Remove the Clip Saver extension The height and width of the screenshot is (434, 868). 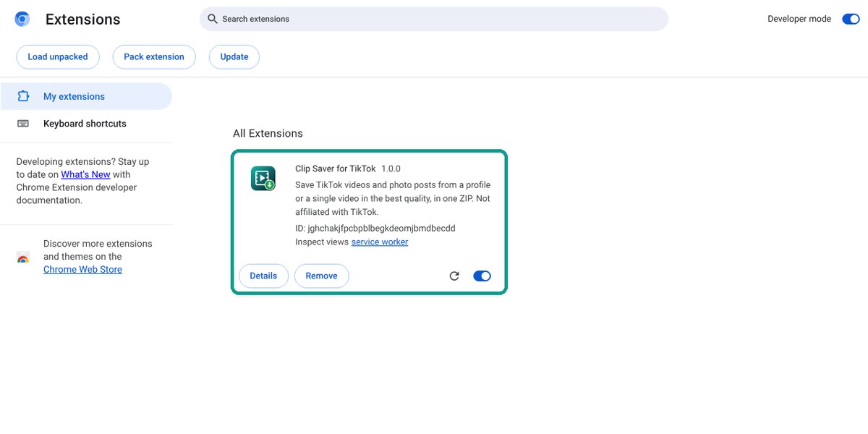(x=322, y=276)
